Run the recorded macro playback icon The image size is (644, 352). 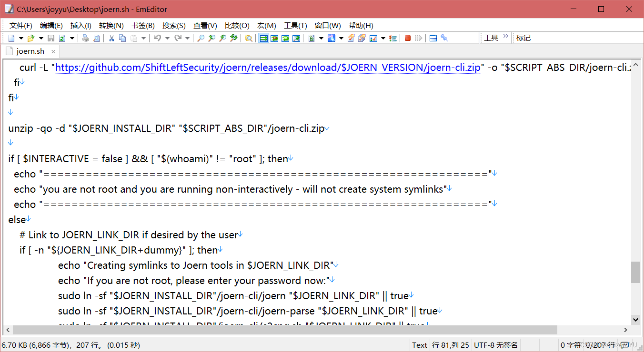[x=419, y=38]
